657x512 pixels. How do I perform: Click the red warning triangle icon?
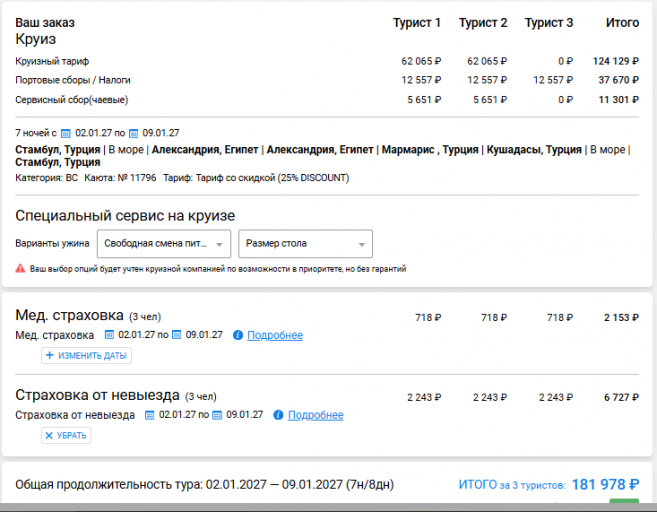click(x=20, y=269)
